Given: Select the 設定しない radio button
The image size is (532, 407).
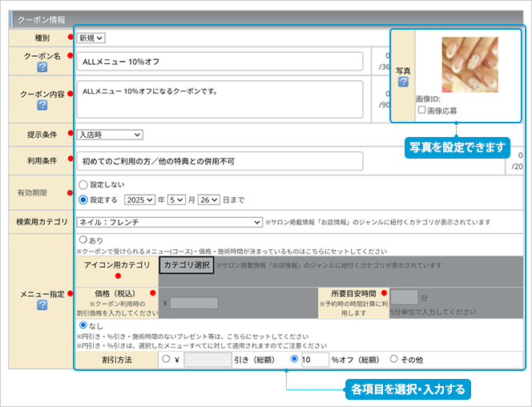Looking at the screenshot, I should pyautogui.click(x=83, y=183).
